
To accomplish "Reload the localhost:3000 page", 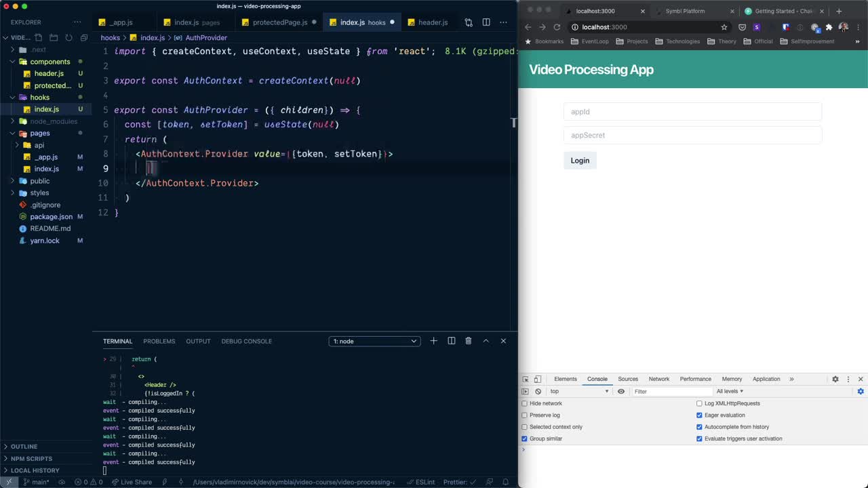I will [x=557, y=27].
